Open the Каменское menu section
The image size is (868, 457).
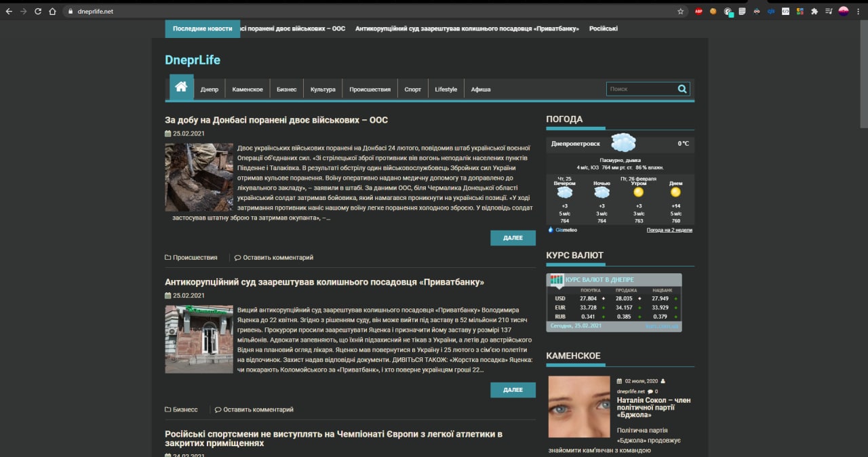[x=248, y=90]
